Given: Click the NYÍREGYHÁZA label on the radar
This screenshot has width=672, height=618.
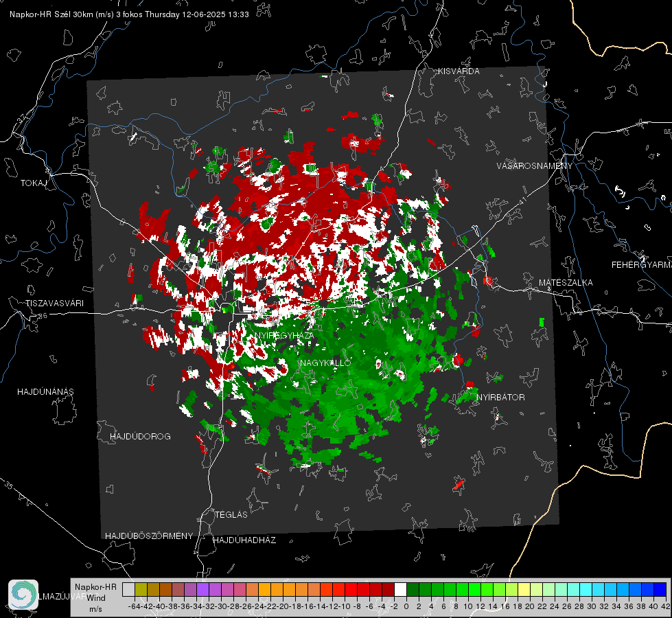Looking at the screenshot, I should 284,335.
